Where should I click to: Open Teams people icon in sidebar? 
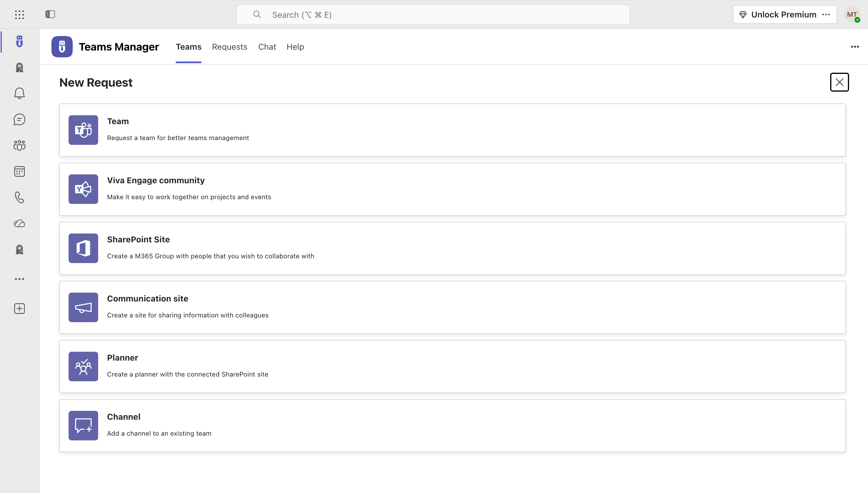(19, 145)
